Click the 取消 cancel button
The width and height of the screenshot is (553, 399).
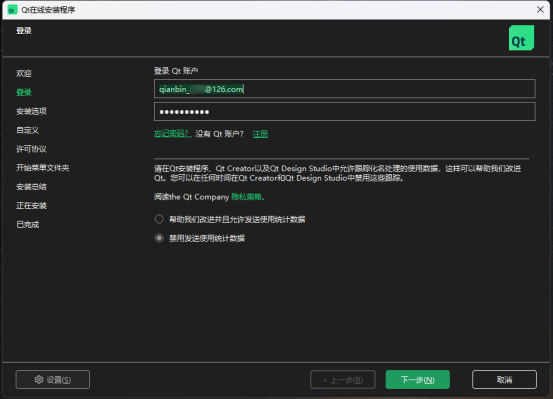[504, 380]
